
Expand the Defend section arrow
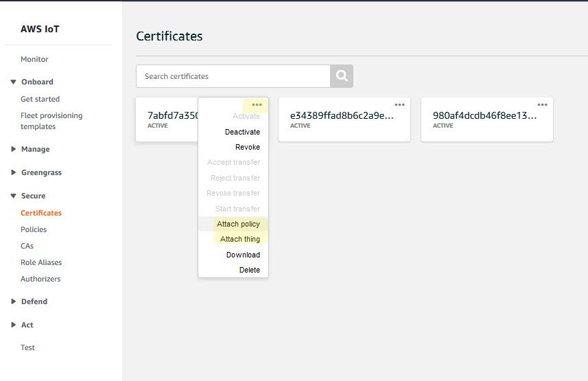[13, 301]
